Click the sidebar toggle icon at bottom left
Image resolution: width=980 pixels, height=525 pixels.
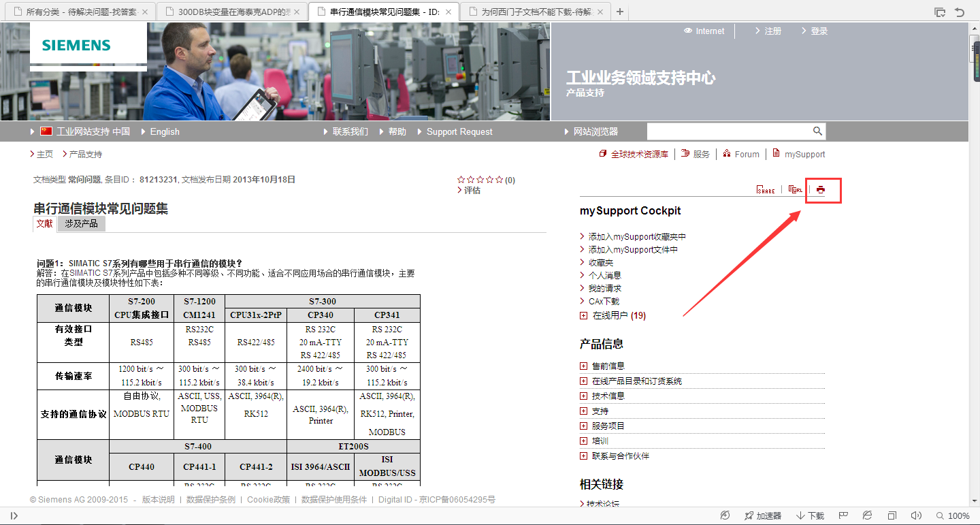14,516
